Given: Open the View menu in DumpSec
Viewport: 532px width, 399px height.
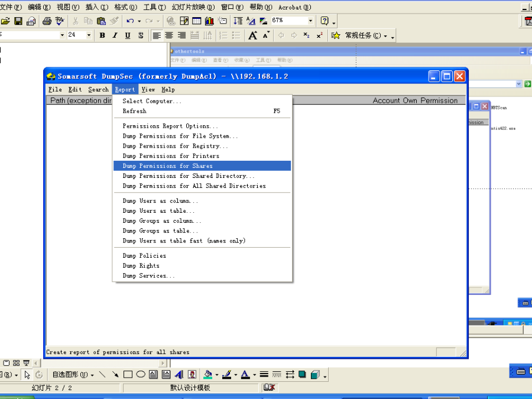Looking at the screenshot, I should [x=148, y=90].
